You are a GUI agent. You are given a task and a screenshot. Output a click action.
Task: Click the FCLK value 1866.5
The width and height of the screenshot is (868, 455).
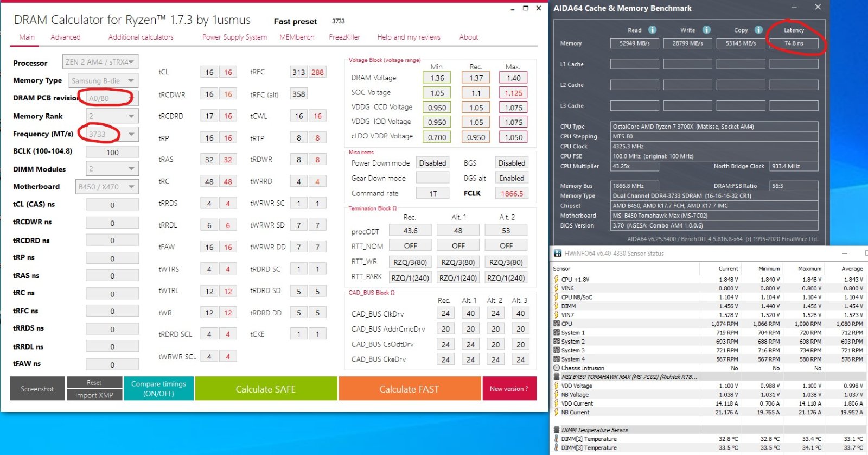(x=512, y=193)
